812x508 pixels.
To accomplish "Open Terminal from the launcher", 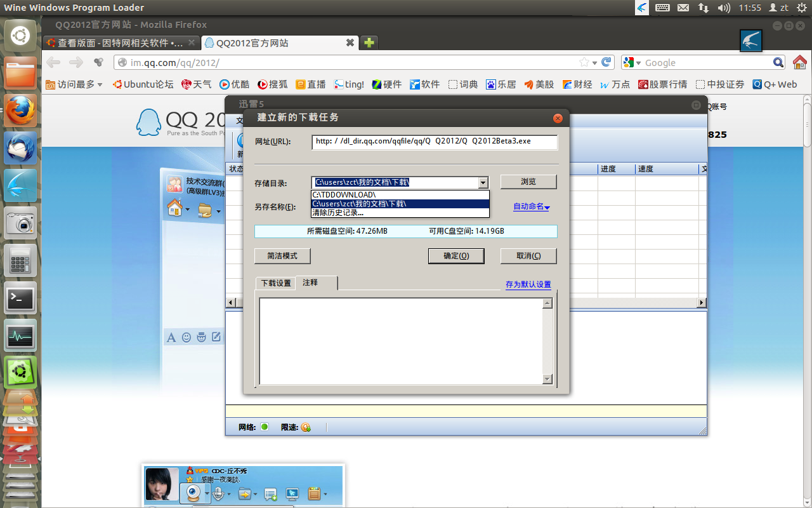I will (x=20, y=298).
